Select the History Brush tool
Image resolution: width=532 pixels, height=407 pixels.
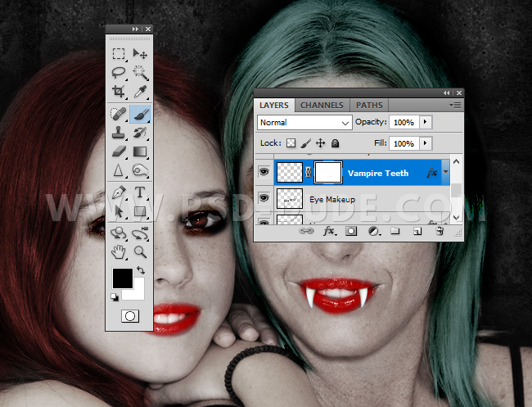click(140, 133)
